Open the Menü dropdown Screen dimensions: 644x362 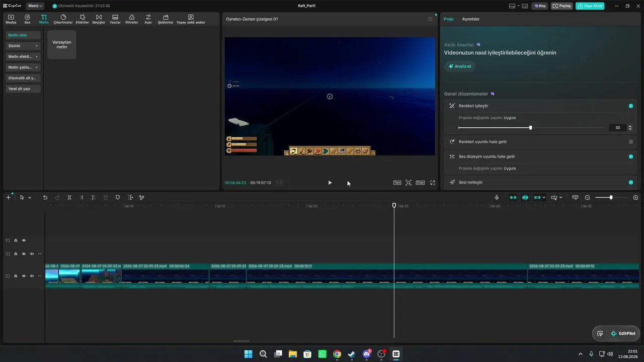[35, 6]
